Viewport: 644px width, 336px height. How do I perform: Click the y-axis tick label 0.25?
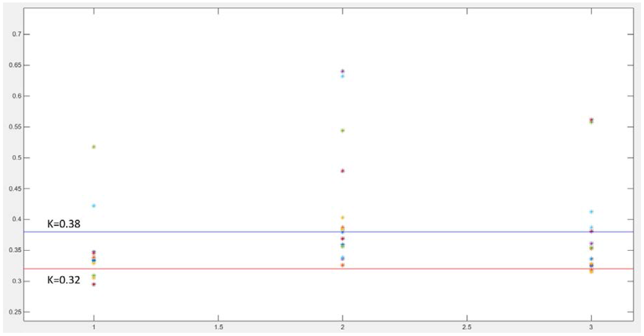tap(15, 312)
